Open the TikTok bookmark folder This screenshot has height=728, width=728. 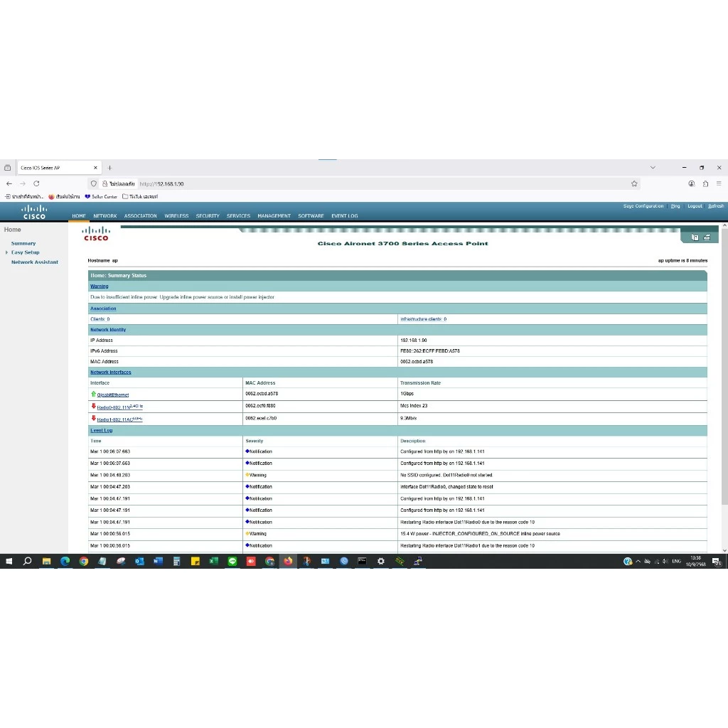click(x=140, y=197)
